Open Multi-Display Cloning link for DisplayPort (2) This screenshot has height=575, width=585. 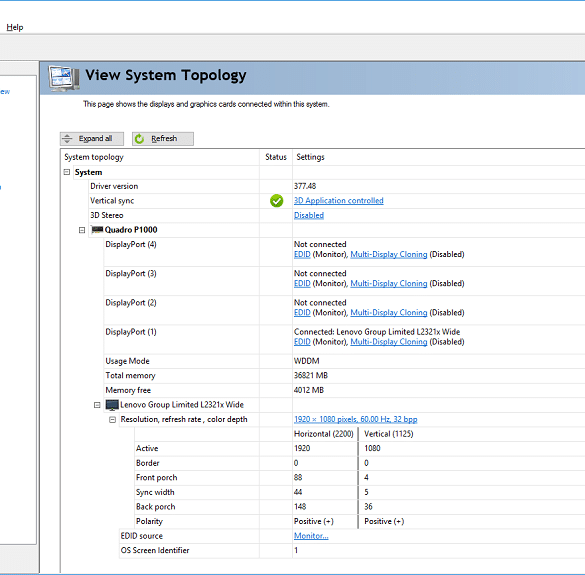[389, 313]
